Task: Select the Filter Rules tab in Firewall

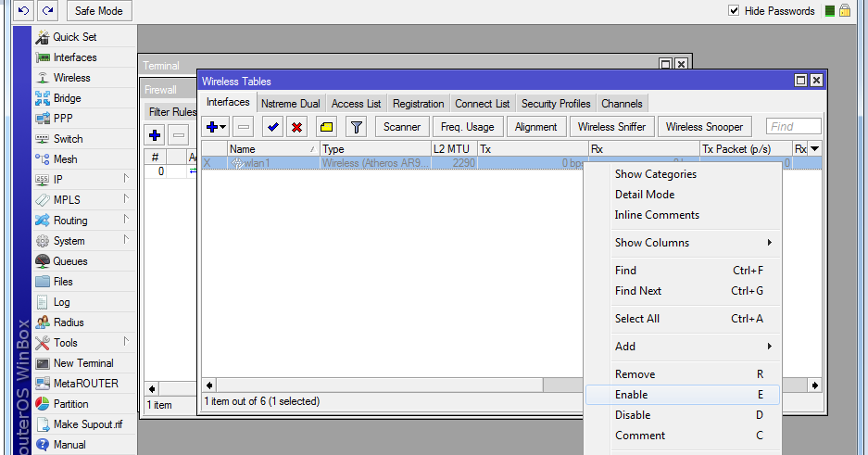Action: [x=172, y=112]
